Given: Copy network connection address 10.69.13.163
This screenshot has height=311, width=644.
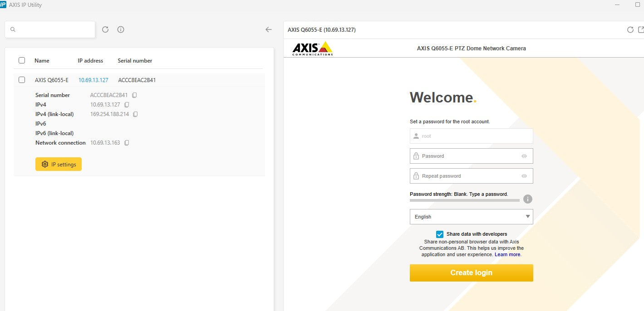Looking at the screenshot, I should pyautogui.click(x=127, y=143).
